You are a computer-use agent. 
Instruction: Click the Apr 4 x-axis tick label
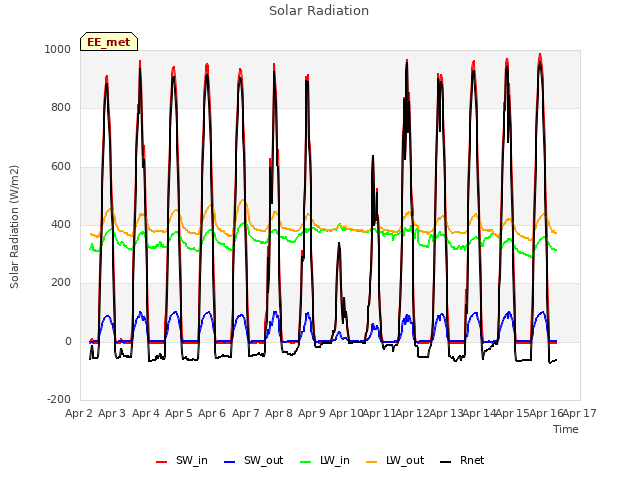pos(146,413)
